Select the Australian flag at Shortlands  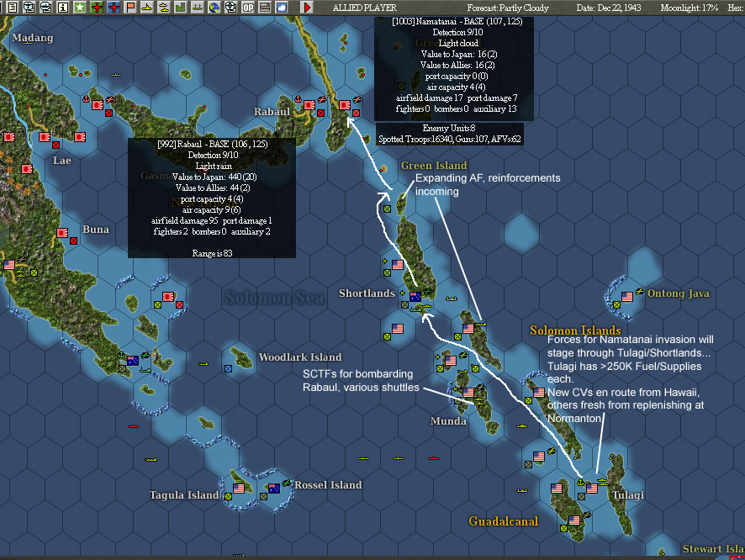coord(415,297)
